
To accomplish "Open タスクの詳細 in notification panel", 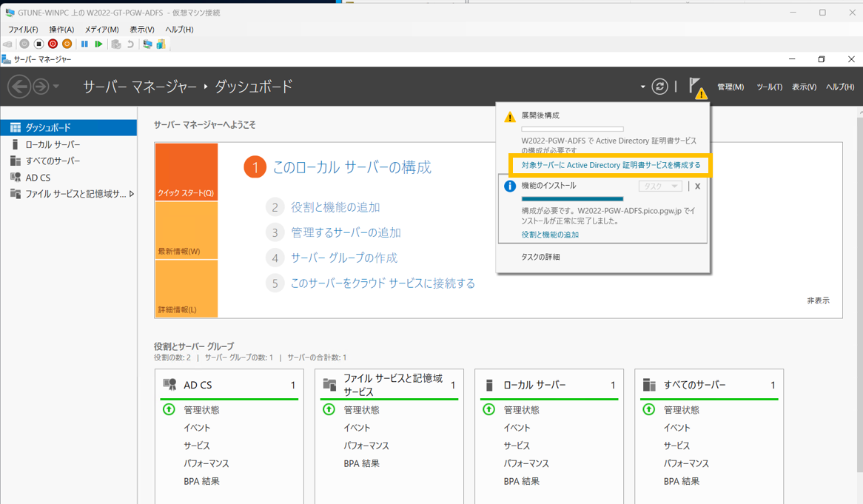I will (x=540, y=257).
